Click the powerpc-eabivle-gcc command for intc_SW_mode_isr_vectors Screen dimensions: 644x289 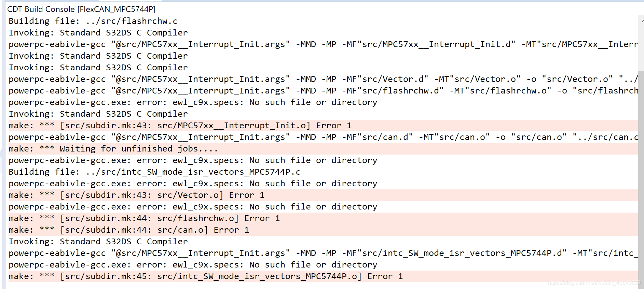(x=273, y=253)
